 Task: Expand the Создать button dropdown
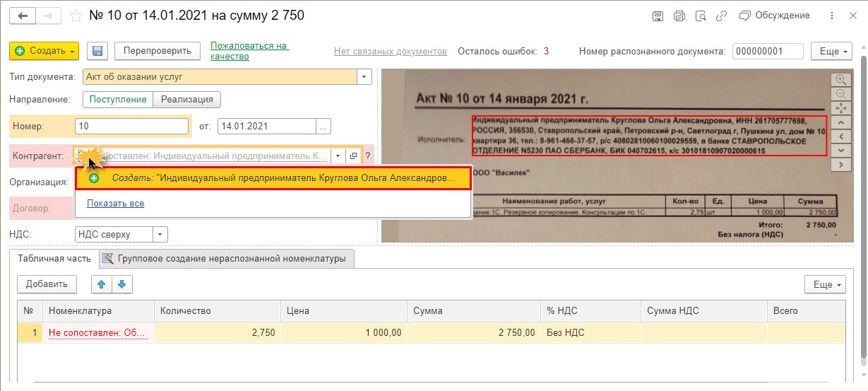(73, 51)
